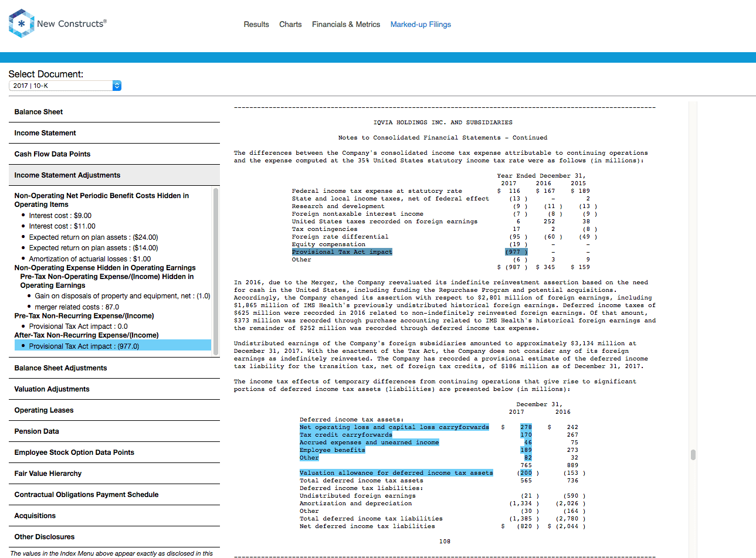This screenshot has width=756, height=558.
Task: Open the 2017 | 10-K document dropdown
Action: point(65,86)
